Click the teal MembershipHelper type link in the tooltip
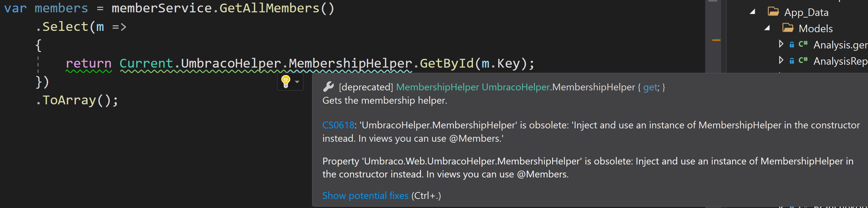 437,87
